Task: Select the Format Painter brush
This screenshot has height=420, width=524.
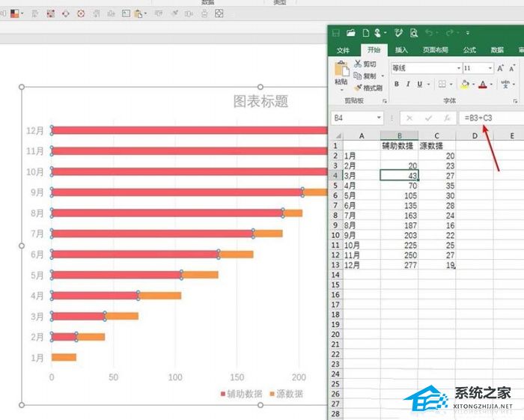Action: 359,88
